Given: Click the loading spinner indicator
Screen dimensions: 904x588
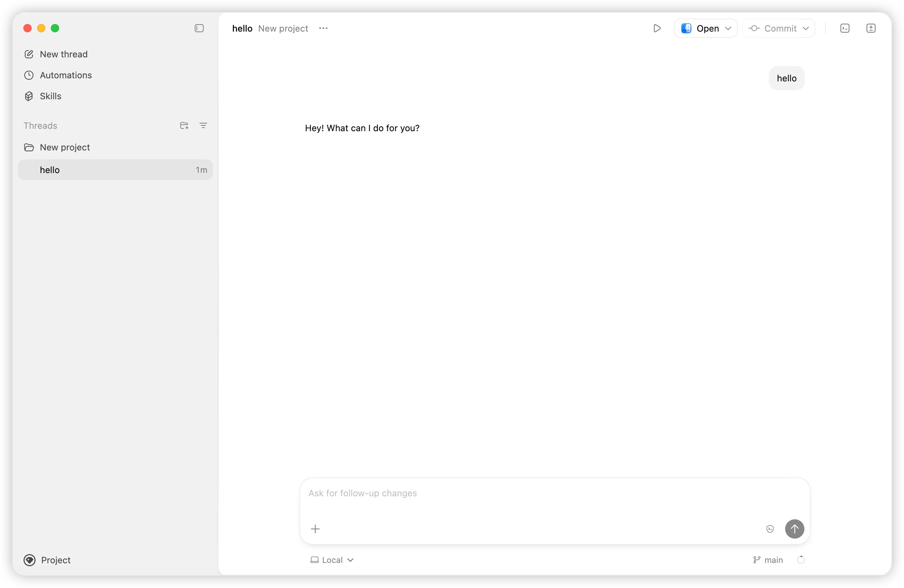Looking at the screenshot, I should click(801, 560).
